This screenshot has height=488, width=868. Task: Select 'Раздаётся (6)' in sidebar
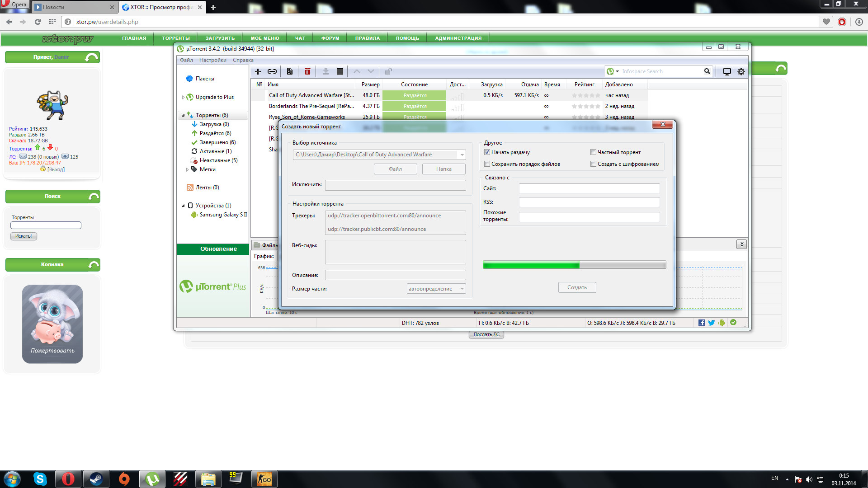coord(215,133)
